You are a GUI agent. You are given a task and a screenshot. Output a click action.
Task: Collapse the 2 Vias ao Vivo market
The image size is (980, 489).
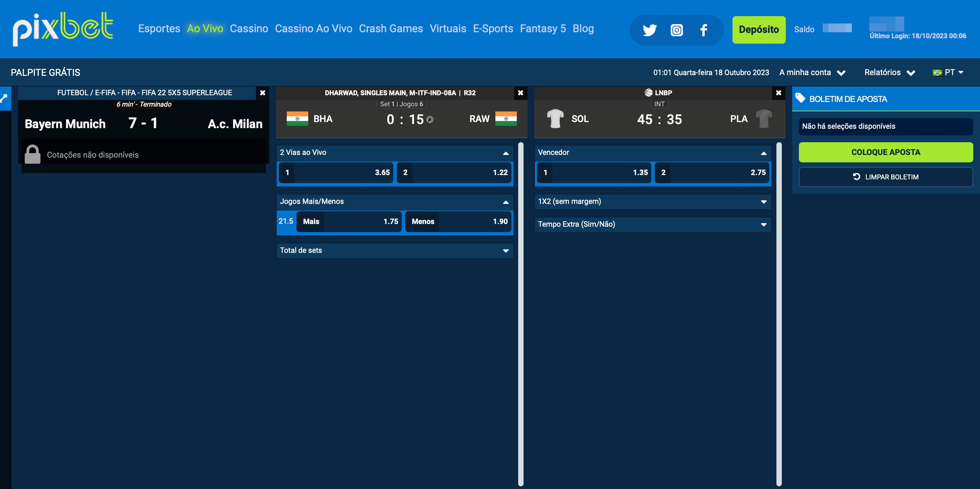[506, 153]
